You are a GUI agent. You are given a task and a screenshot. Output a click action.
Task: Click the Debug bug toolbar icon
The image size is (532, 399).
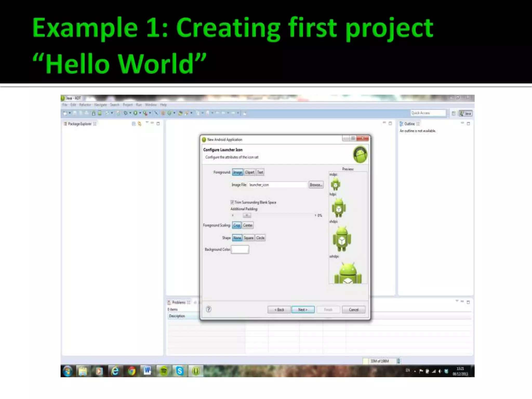(126, 113)
